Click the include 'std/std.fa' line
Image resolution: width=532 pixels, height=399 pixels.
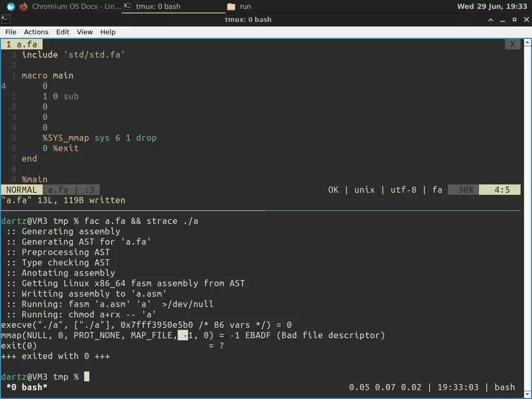[x=73, y=55]
